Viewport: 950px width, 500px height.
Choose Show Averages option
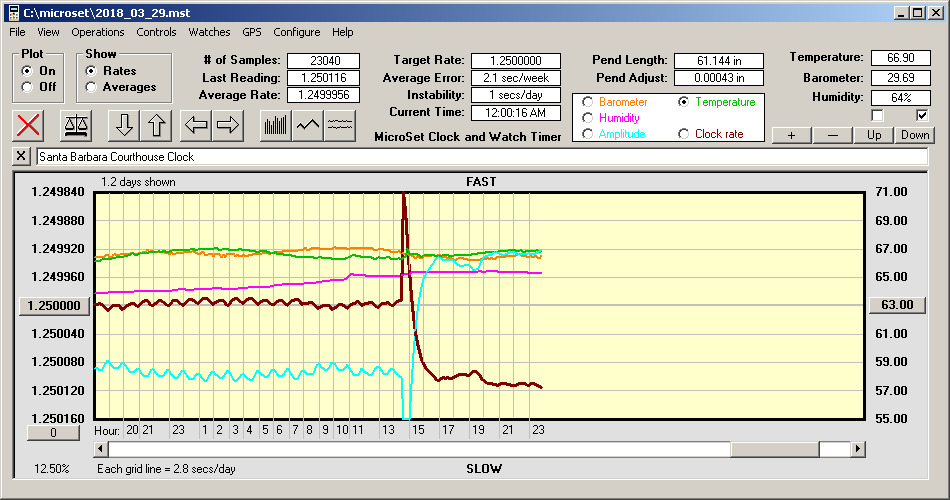click(x=91, y=87)
